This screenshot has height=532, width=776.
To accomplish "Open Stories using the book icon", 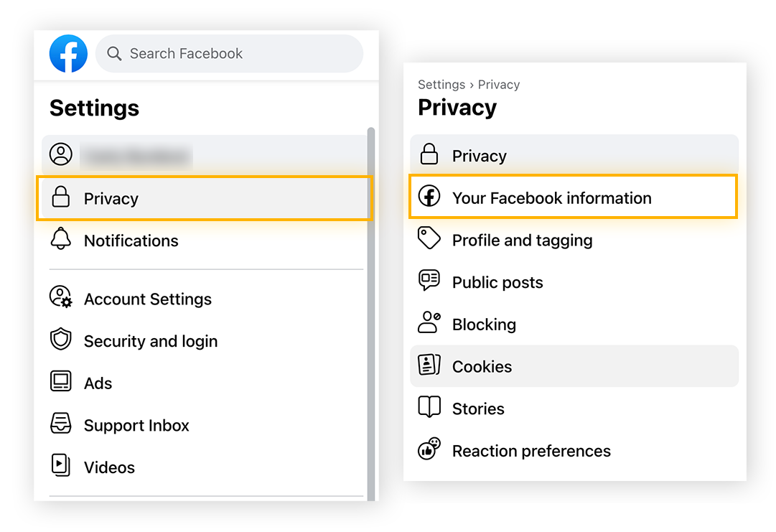I will [429, 408].
